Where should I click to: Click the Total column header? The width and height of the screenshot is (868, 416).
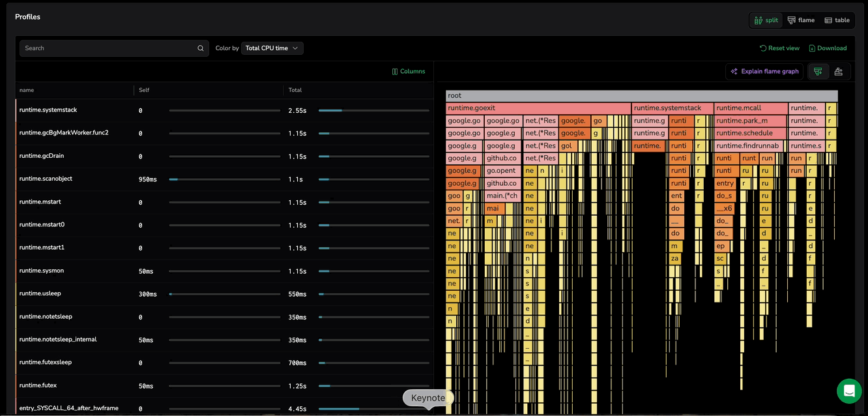[x=295, y=90]
